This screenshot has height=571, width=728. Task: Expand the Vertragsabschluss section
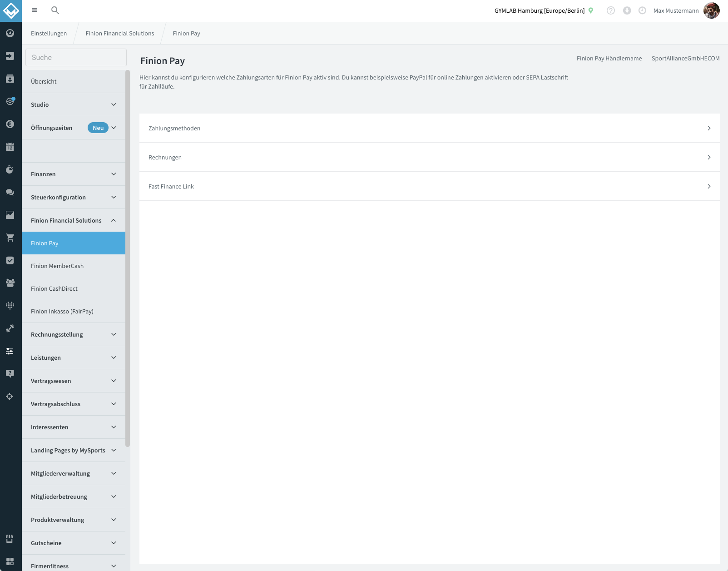pos(74,404)
